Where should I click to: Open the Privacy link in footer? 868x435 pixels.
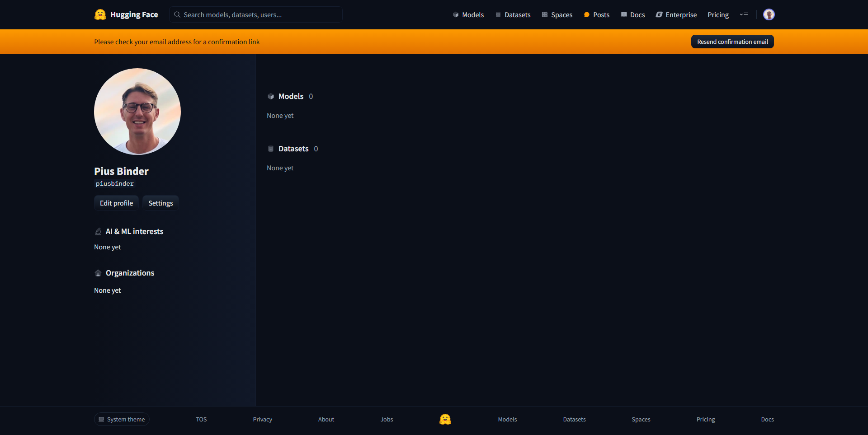(x=262, y=419)
